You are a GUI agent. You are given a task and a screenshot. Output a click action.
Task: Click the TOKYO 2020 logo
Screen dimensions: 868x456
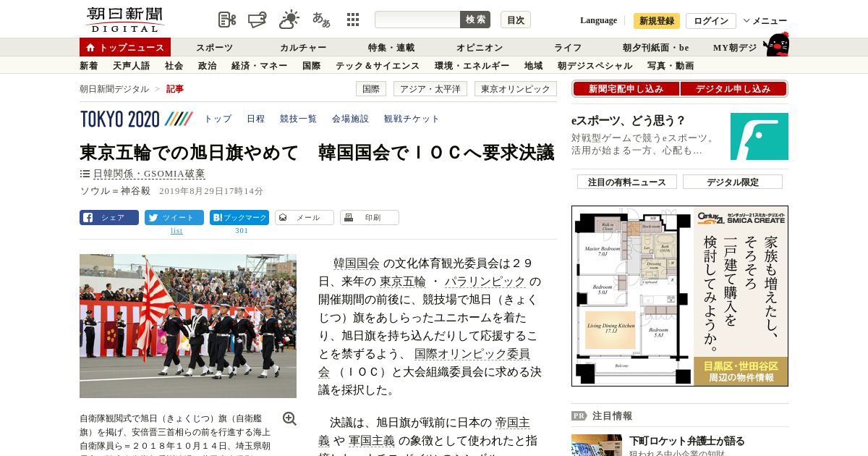[x=136, y=119]
